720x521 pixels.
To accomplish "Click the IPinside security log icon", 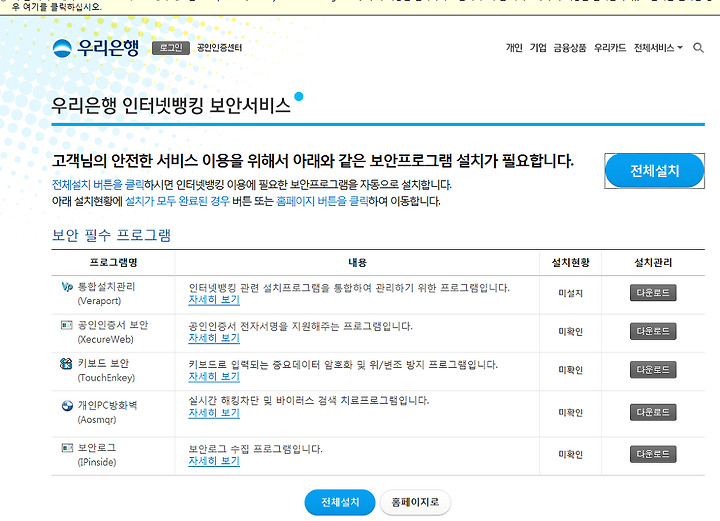I will click(67, 448).
